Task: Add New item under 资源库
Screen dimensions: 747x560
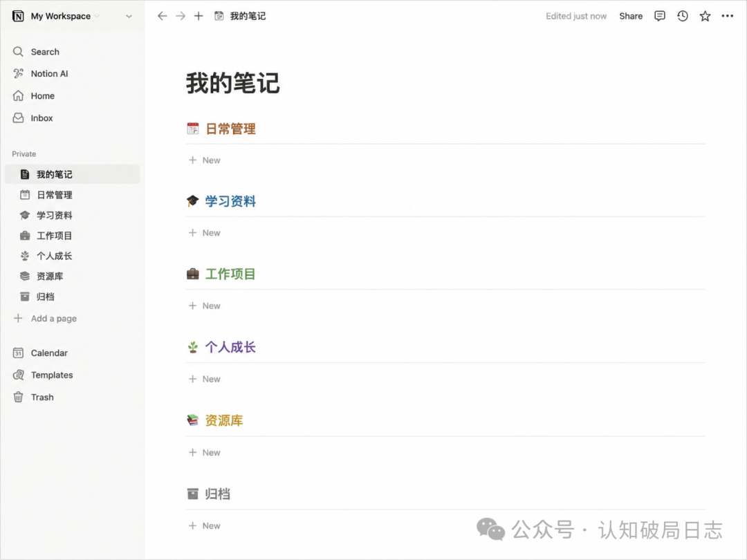Action: click(205, 452)
